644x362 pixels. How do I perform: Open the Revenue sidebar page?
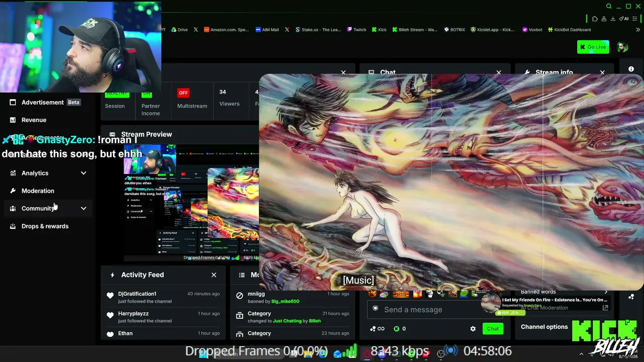(x=34, y=120)
